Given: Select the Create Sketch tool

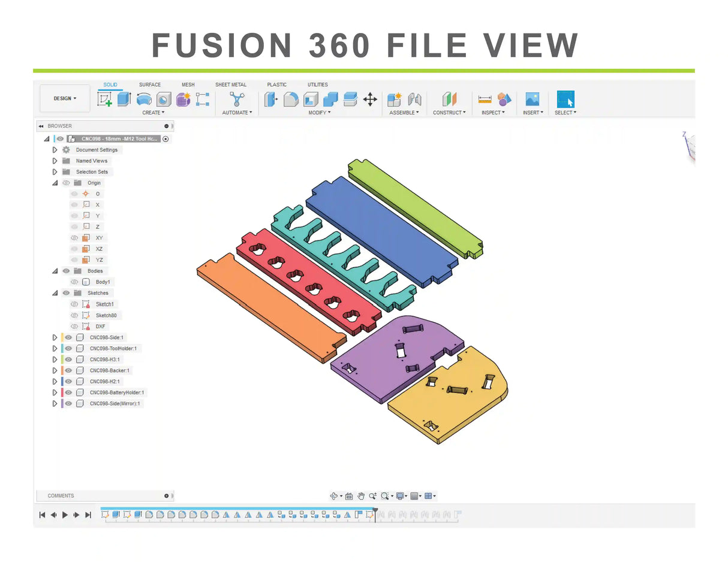Looking at the screenshot, I should point(105,99).
